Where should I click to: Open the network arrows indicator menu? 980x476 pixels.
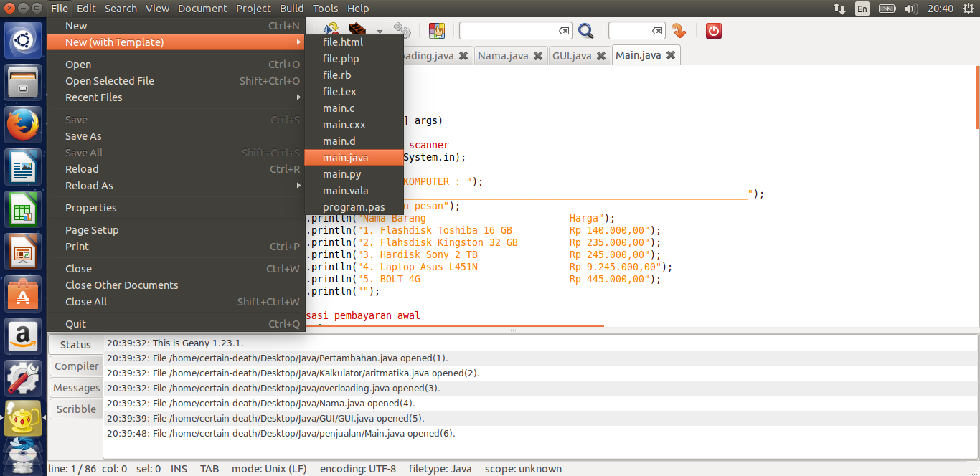coord(839,9)
